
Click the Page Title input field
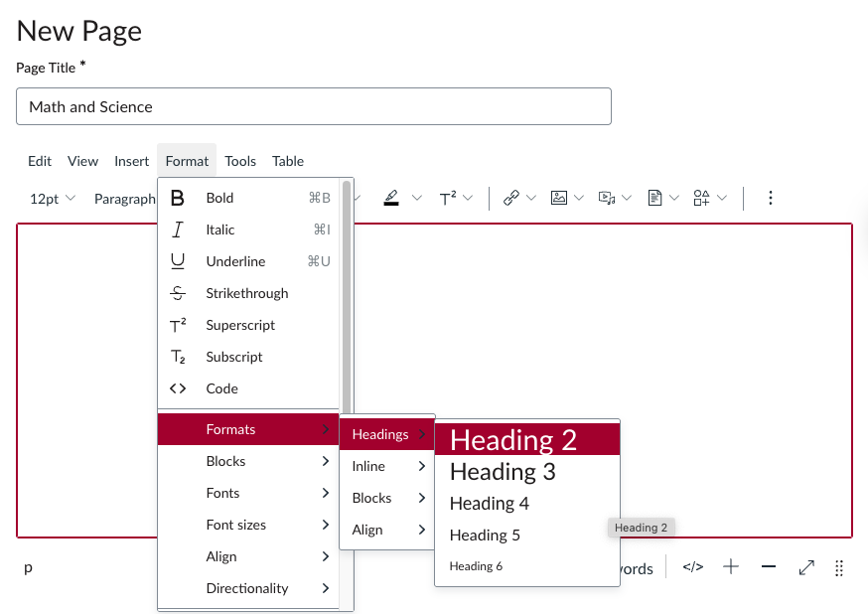tap(313, 106)
